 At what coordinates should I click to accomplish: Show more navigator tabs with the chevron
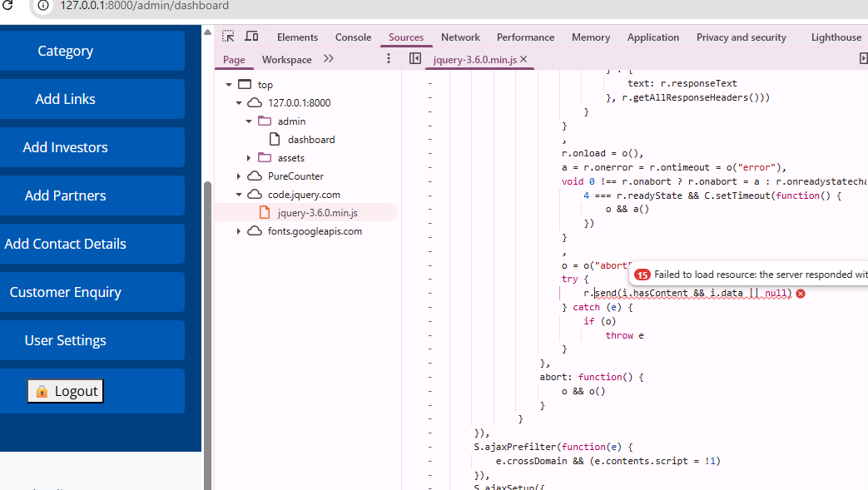328,59
